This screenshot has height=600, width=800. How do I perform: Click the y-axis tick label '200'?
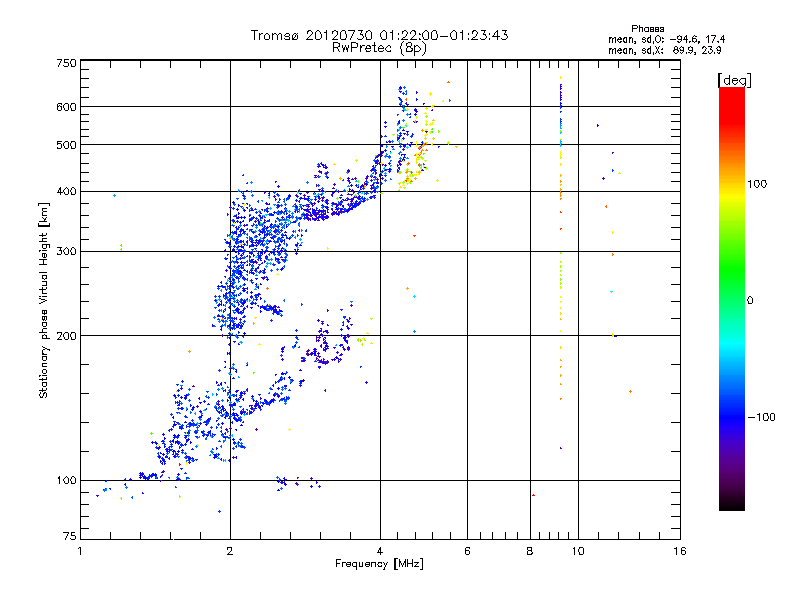point(66,336)
